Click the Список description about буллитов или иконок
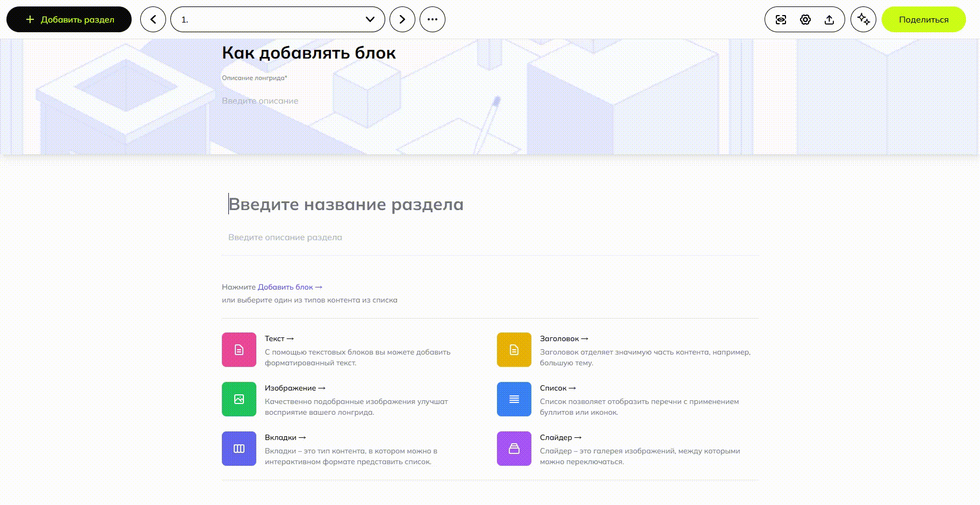 point(639,407)
